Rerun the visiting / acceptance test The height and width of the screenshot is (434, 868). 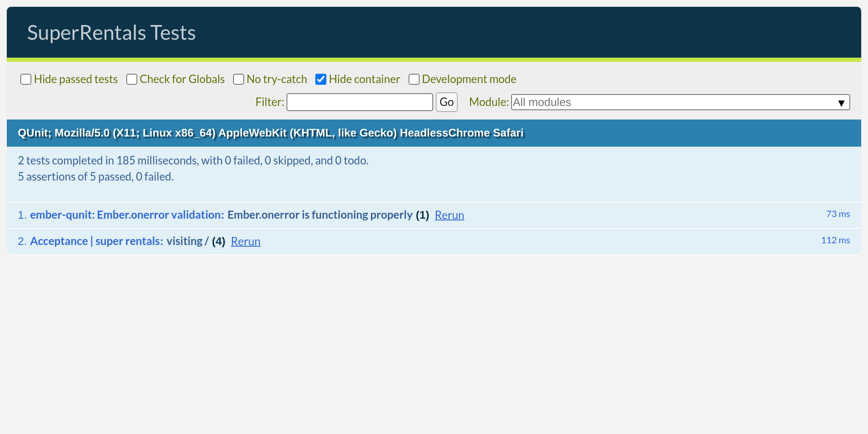coord(245,242)
